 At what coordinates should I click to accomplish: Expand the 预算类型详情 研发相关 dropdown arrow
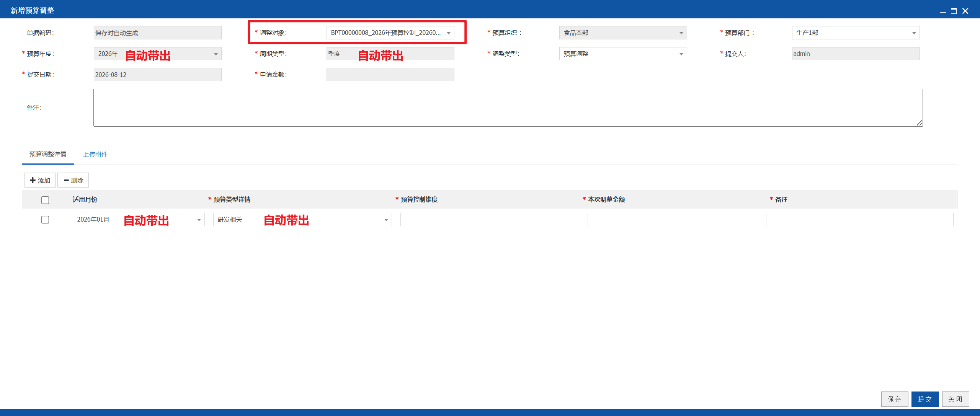pos(386,220)
